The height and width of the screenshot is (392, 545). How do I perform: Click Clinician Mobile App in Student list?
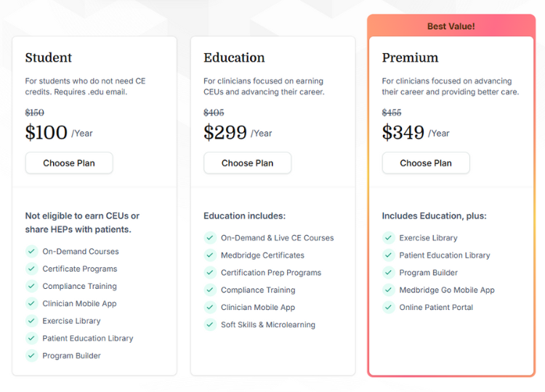pos(79,303)
